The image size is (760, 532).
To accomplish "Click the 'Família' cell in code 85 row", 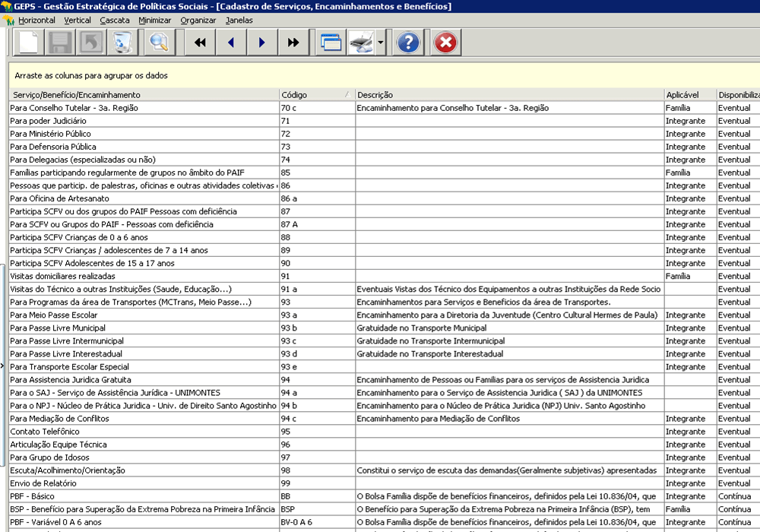I will point(690,173).
